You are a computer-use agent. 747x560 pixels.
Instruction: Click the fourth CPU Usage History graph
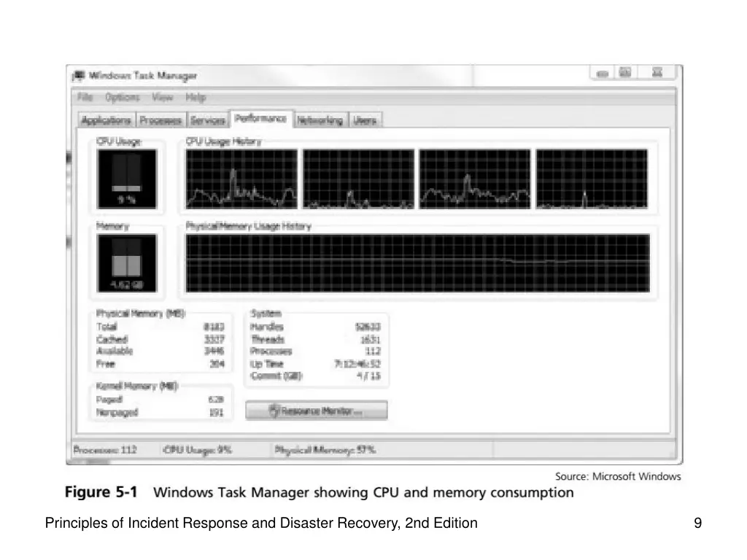click(592, 179)
